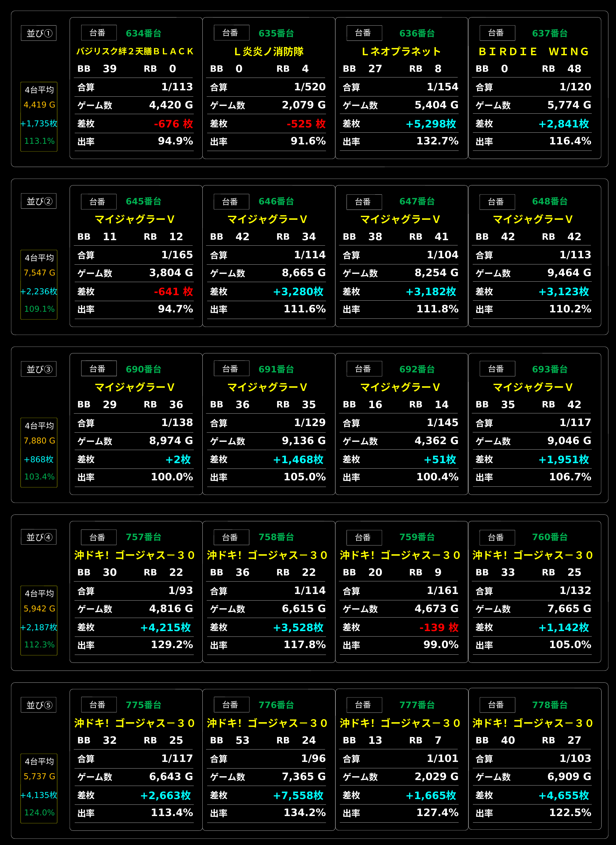Select machine number 758番台
This screenshot has width=616, height=845.
point(276,537)
